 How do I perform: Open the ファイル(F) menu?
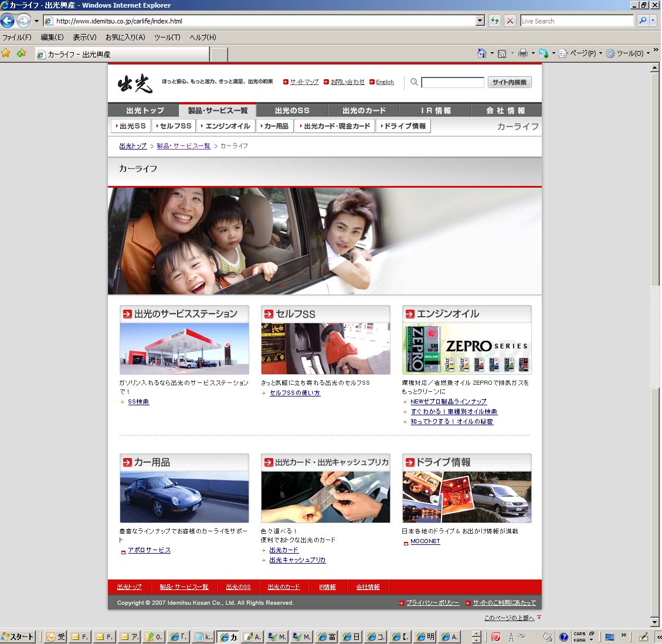[17, 37]
